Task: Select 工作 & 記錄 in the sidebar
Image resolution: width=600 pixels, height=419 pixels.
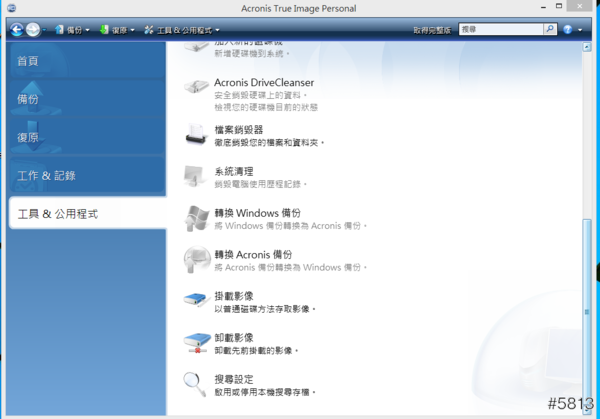Action: coord(87,175)
